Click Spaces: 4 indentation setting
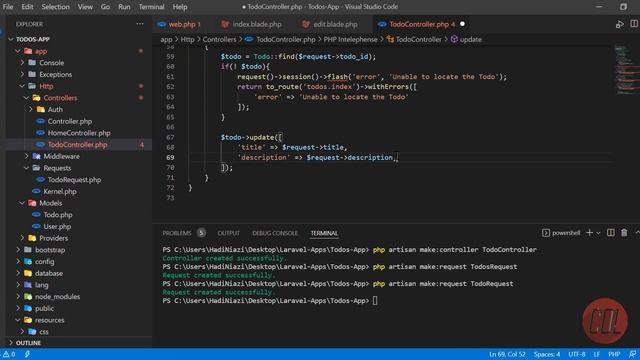 [547, 354]
